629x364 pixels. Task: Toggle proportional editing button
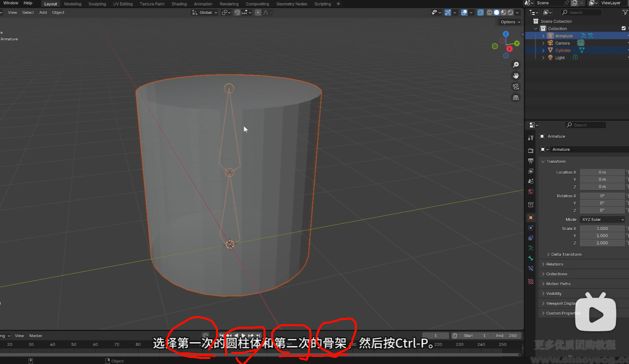coord(258,13)
